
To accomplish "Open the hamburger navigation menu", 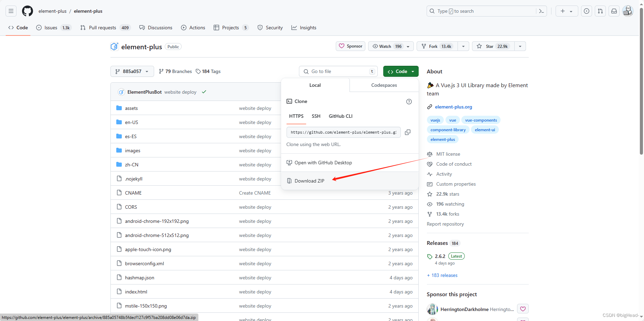I will click(x=11, y=11).
